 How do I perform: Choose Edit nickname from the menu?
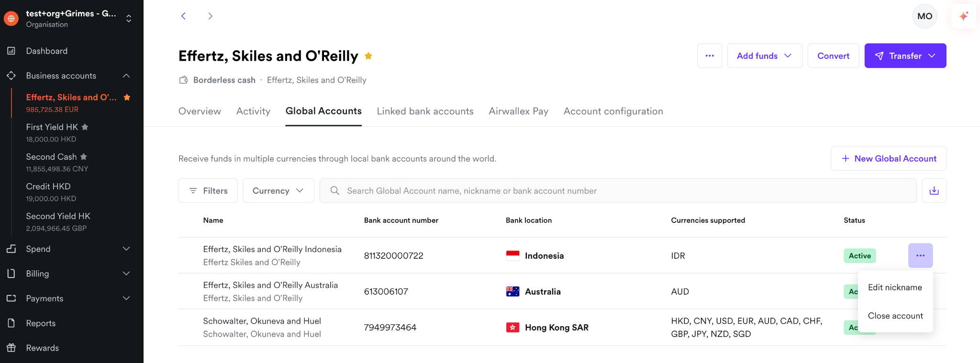pyautogui.click(x=895, y=287)
